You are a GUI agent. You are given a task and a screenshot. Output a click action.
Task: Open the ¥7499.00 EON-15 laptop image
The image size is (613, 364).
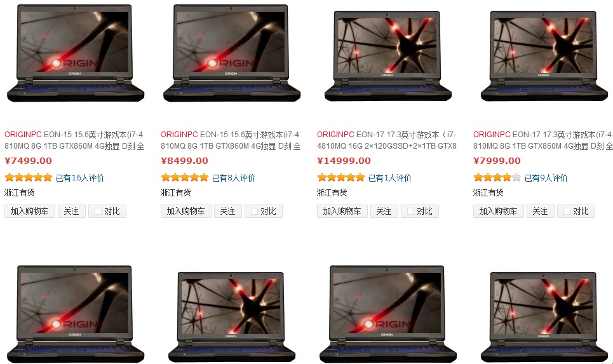76,53
